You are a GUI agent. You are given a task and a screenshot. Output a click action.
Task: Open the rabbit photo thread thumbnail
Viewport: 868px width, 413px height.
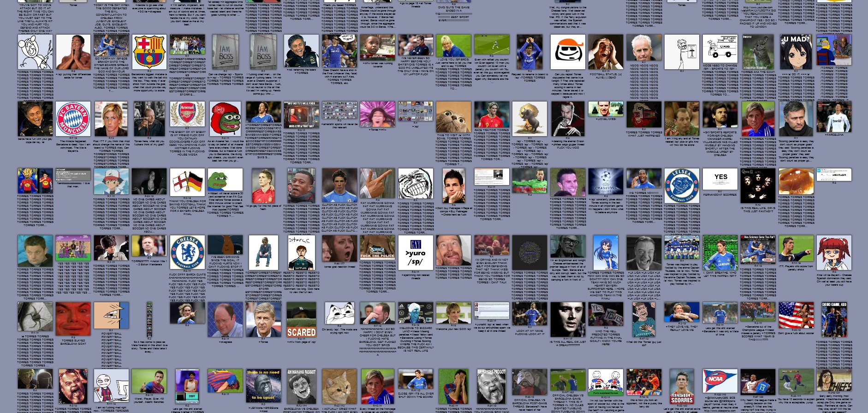coord(758,52)
